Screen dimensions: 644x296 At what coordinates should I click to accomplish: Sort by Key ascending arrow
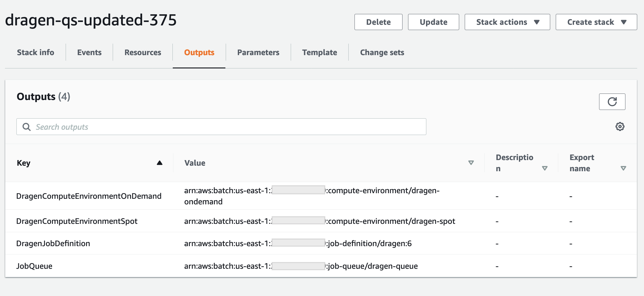[159, 163]
